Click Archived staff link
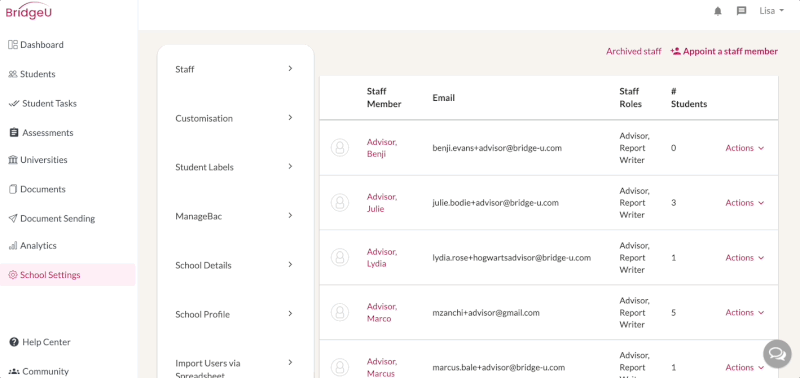The image size is (800, 378). tap(634, 51)
